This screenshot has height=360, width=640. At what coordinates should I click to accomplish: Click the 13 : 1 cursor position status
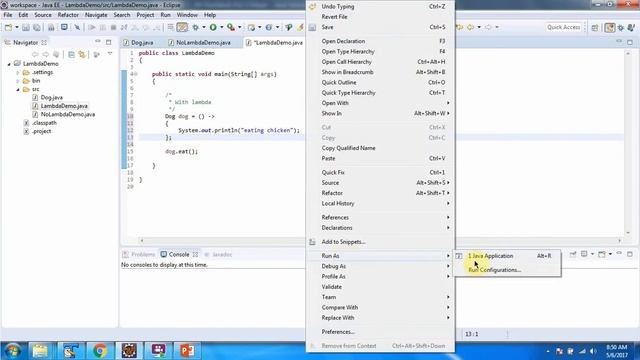tap(471, 334)
